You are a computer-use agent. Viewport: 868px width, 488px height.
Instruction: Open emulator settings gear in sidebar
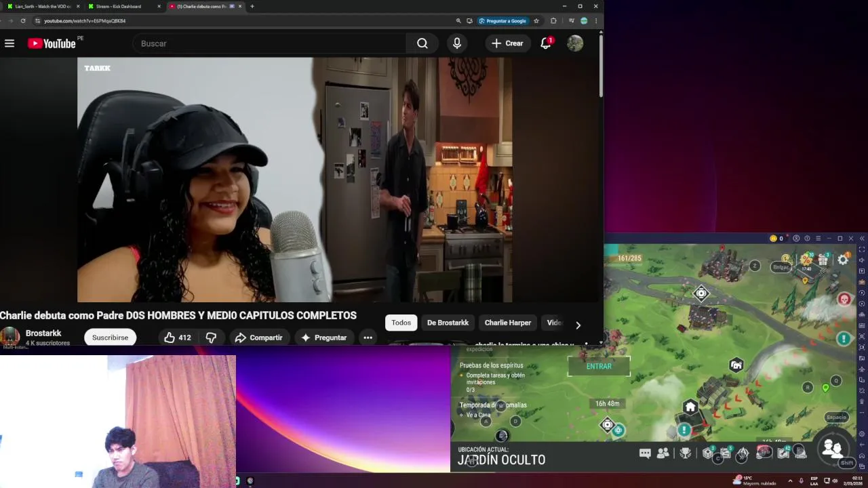[x=862, y=434]
